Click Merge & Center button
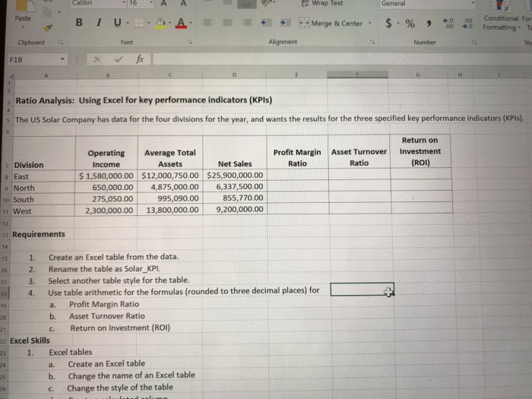This screenshot has width=532, height=399. click(331, 23)
